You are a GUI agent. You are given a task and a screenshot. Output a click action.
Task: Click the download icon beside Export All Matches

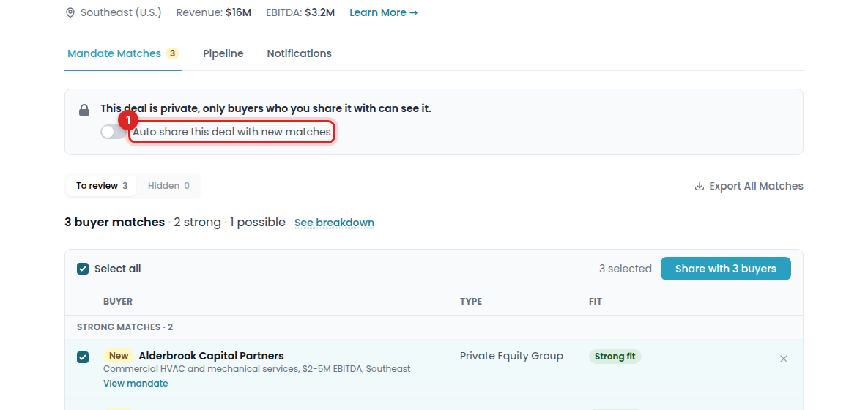pos(699,186)
